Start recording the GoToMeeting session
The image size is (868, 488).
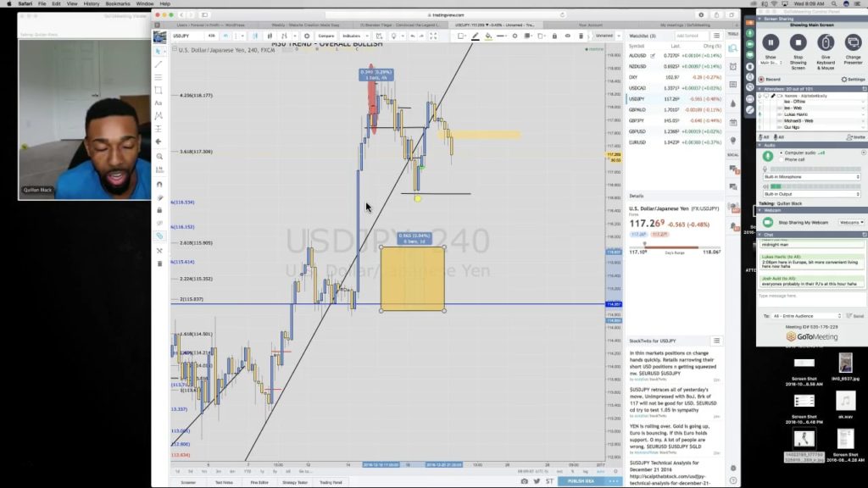pyautogui.click(x=770, y=79)
